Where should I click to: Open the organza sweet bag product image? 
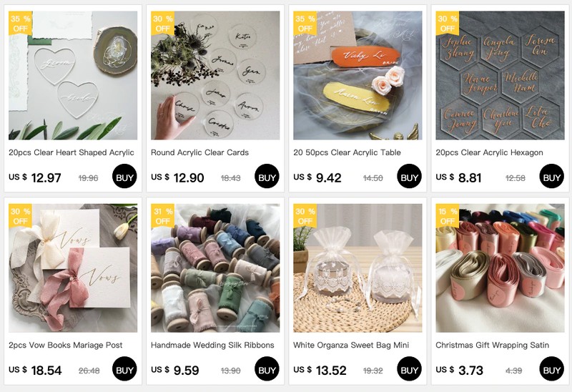click(357, 268)
